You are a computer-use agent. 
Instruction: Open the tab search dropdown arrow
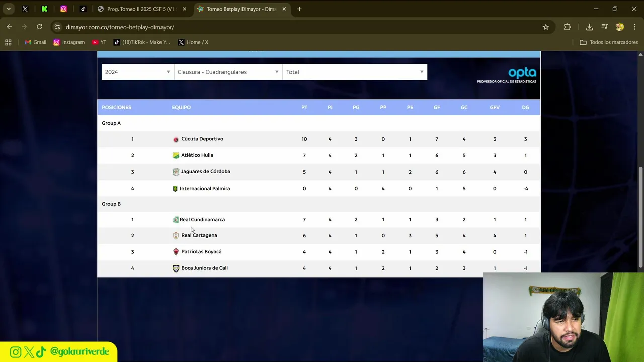click(x=9, y=9)
